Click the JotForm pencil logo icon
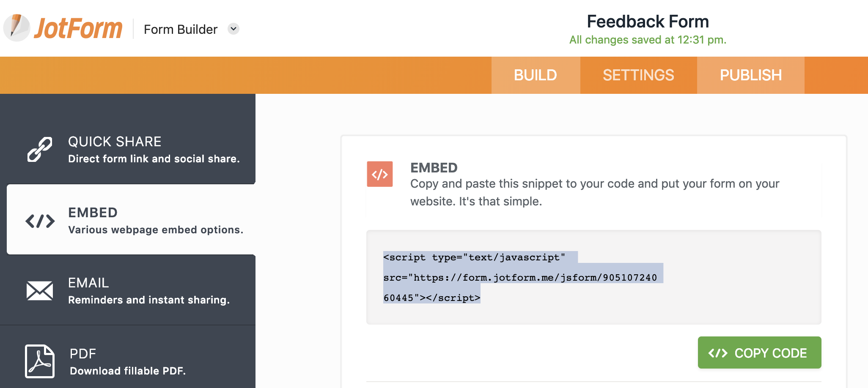Screen dimensions: 868x388 (17, 27)
